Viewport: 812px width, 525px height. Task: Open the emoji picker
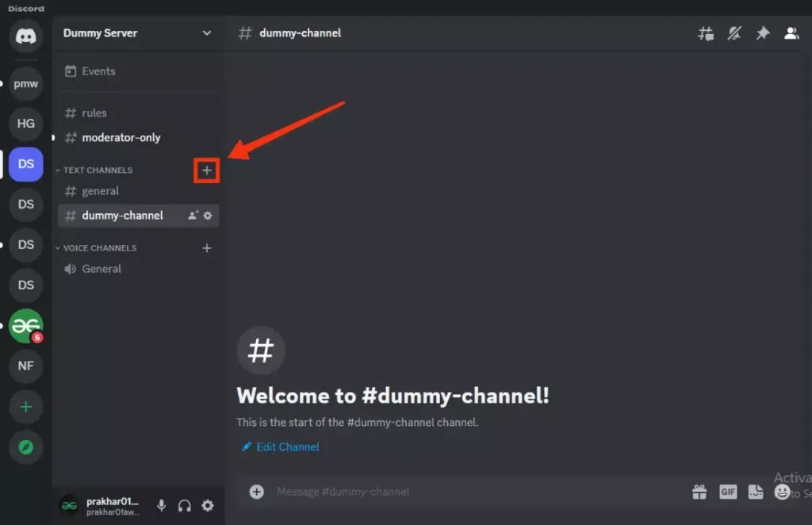coord(782,492)
